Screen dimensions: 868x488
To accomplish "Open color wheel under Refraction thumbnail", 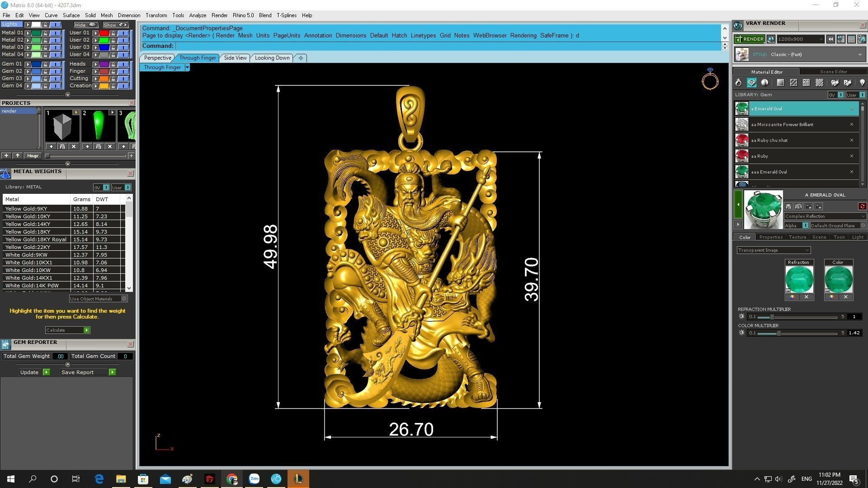I will click(792, 297).
